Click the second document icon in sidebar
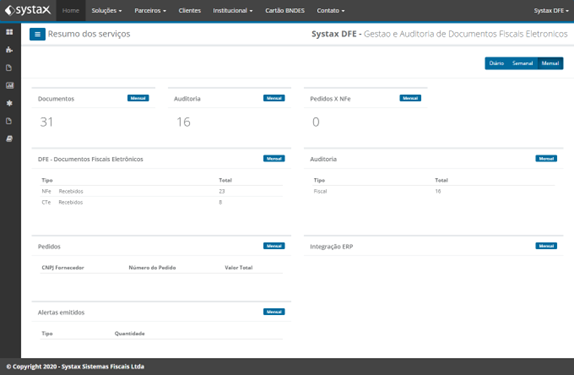Image resolution: width=574 pixels, height=375 pixels. click(x=10, y=121)
